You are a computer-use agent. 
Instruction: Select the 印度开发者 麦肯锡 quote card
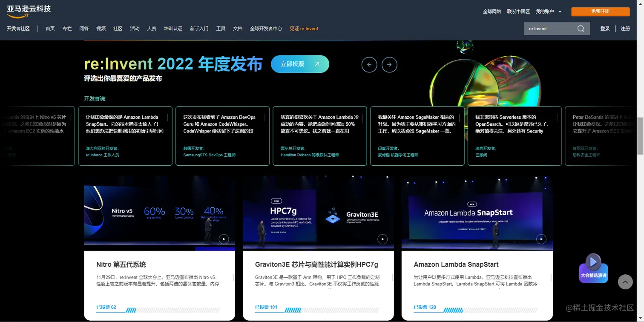click(417, 136)
